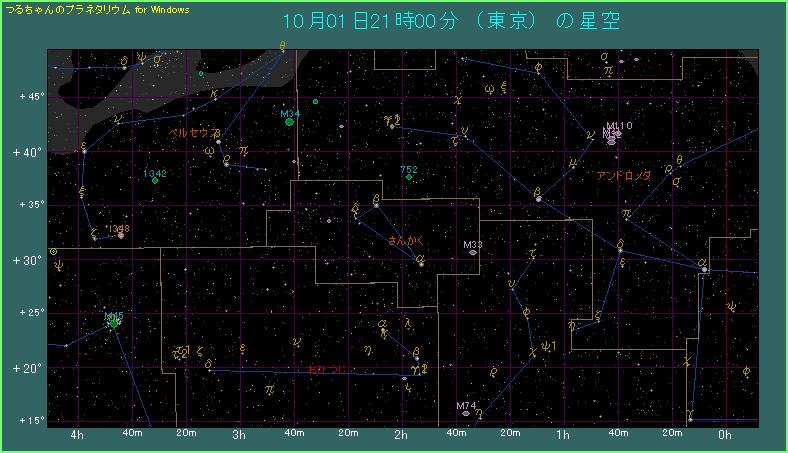The width and height of the screenshot is (788, 453).
Task: Click the 3h right ascension label
Action: 239,436
